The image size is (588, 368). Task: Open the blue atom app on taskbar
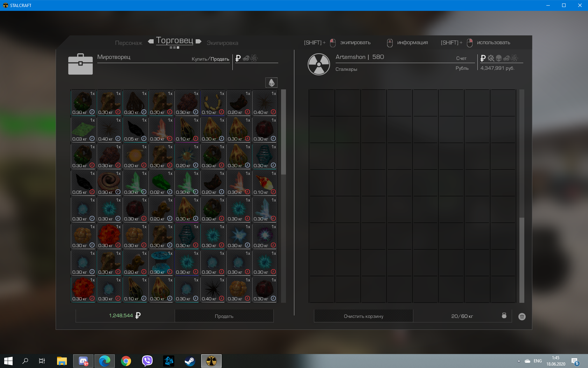(x=169, y=361)
